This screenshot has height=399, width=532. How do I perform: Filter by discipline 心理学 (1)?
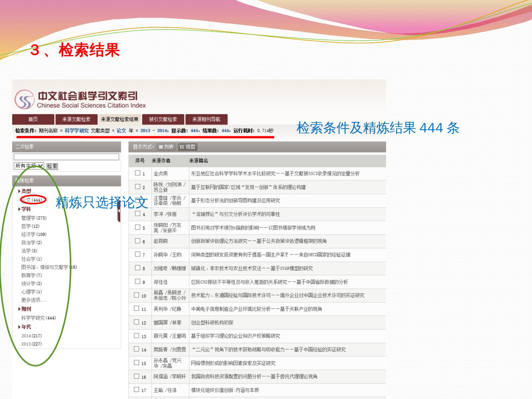31,292
